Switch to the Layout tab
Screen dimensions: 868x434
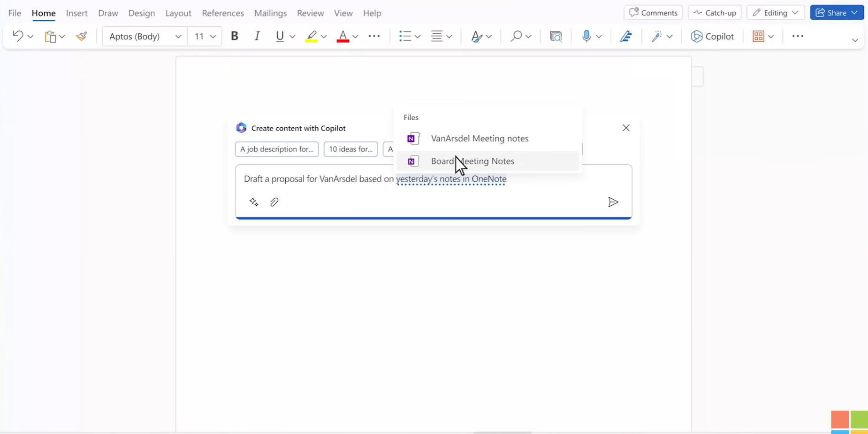pos(178,13)
